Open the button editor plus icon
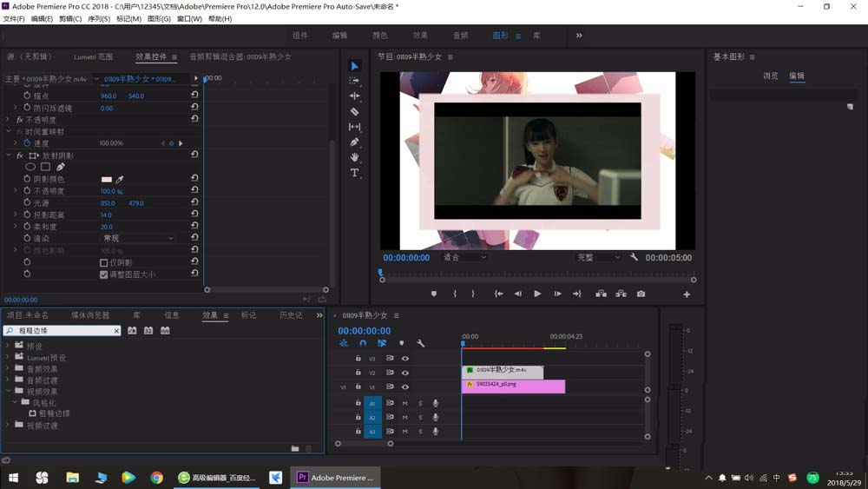Viewport: 868px width, 489px height. 687,294
